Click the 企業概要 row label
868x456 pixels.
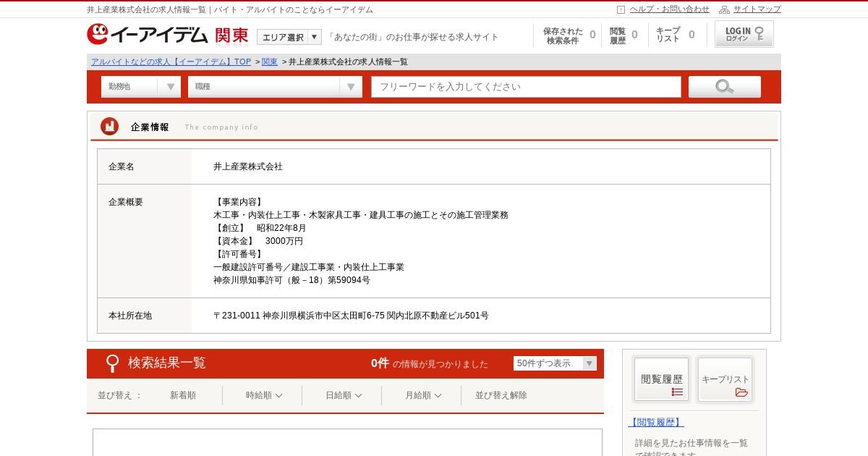pyautogui.click(x=126, y=202)
